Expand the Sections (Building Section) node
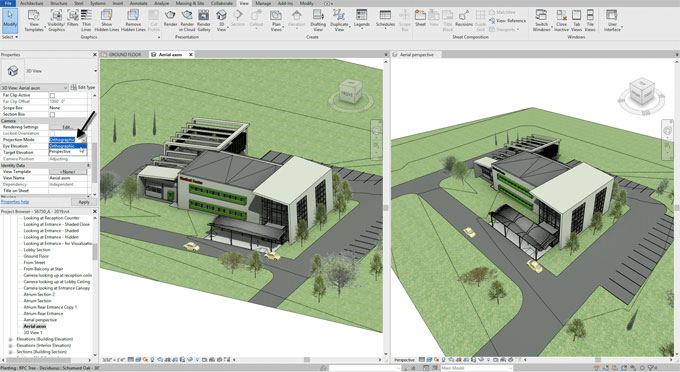The height and width of the screenshot is (372, 680). [x=10, y=352]
